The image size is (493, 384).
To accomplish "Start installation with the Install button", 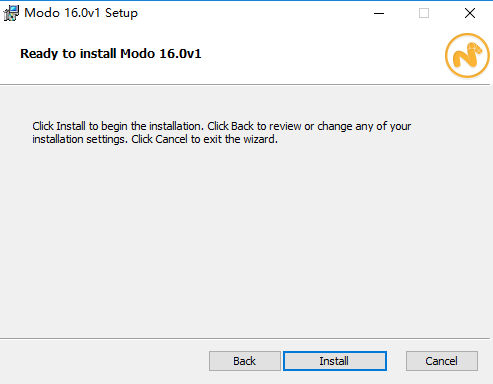I will [x=335, y=361].
